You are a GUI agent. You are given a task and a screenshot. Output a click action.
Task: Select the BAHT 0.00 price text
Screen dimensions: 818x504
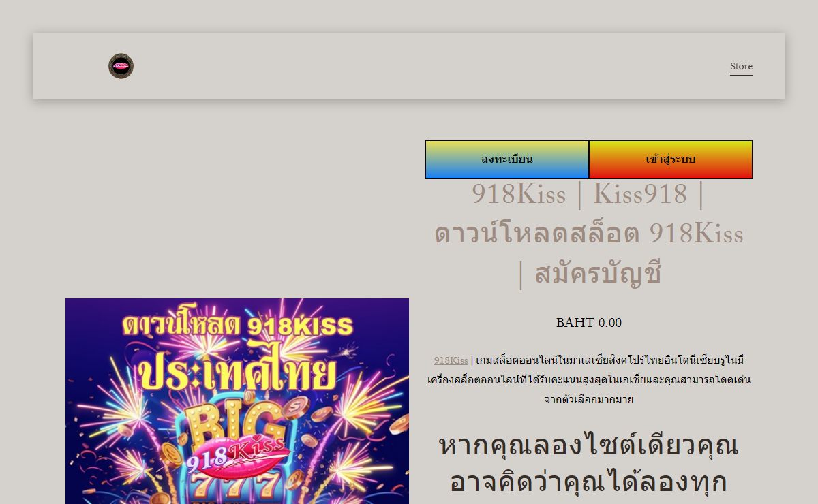[x=589, y=323]
